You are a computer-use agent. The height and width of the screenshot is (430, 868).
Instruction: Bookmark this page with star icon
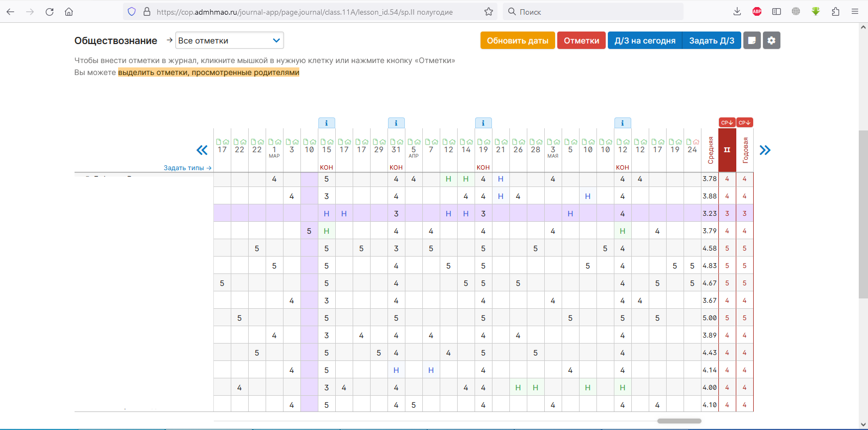(x=489, y=11)
